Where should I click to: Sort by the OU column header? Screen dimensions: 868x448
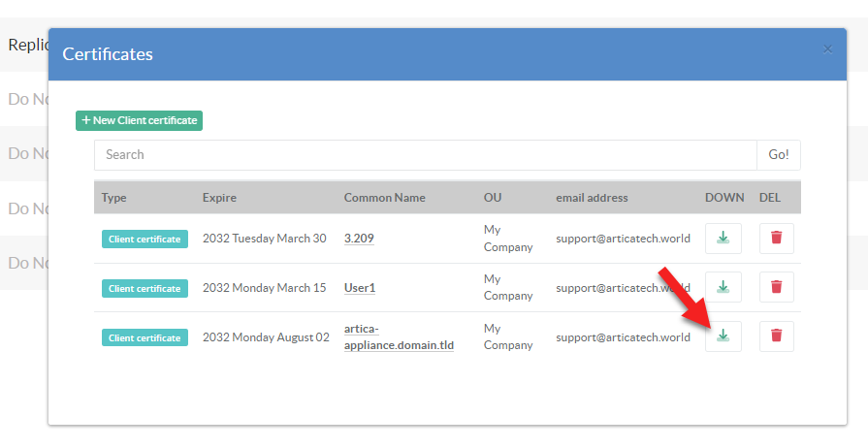coord(493,197)
